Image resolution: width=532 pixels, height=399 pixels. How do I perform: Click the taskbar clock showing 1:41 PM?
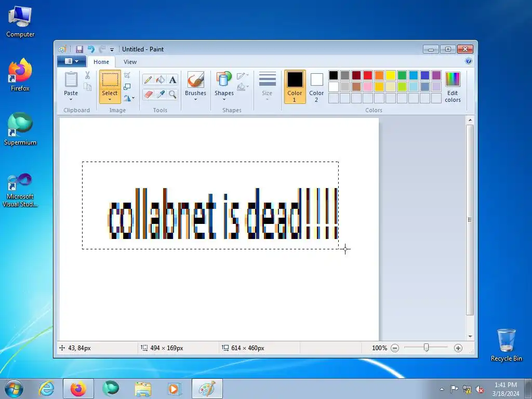point(506,389)
